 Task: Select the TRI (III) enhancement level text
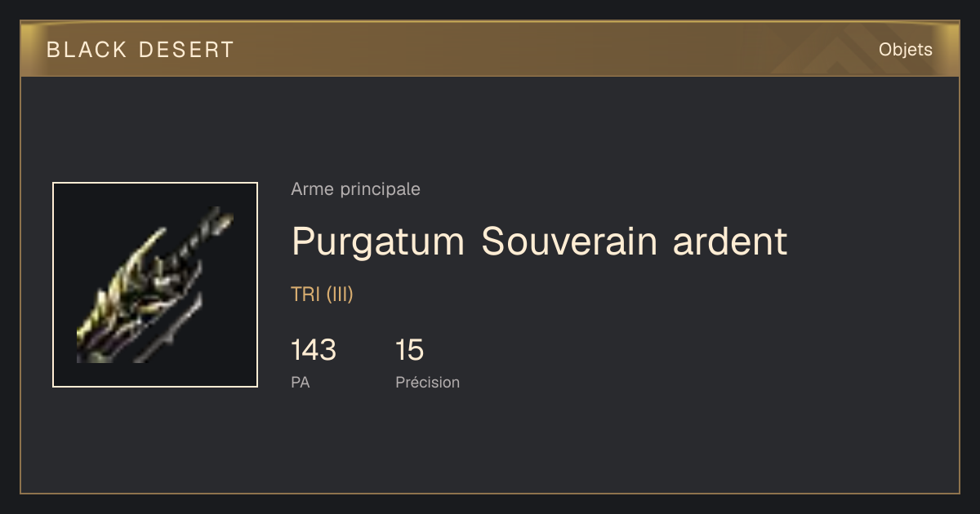(x=322, y=295)
